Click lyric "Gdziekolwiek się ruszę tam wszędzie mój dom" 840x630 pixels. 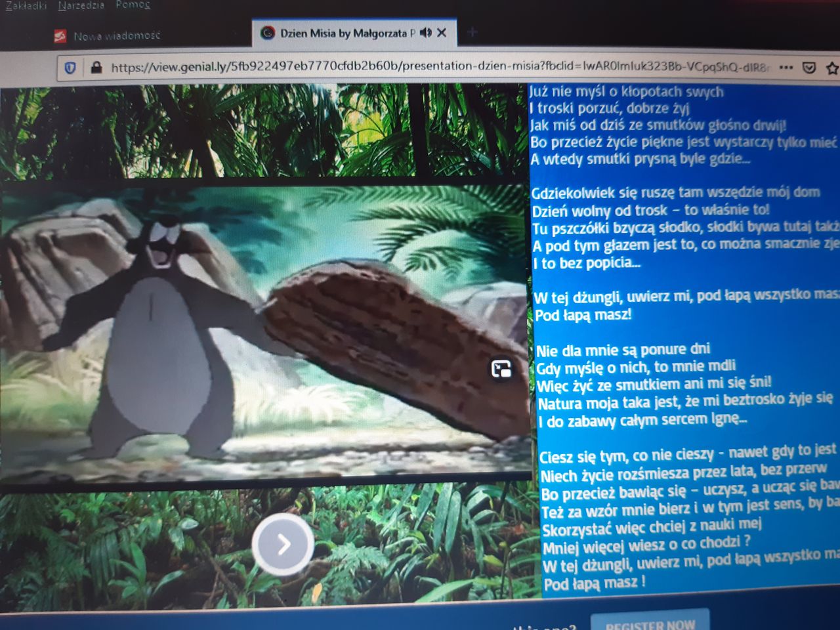pos(675,192)
